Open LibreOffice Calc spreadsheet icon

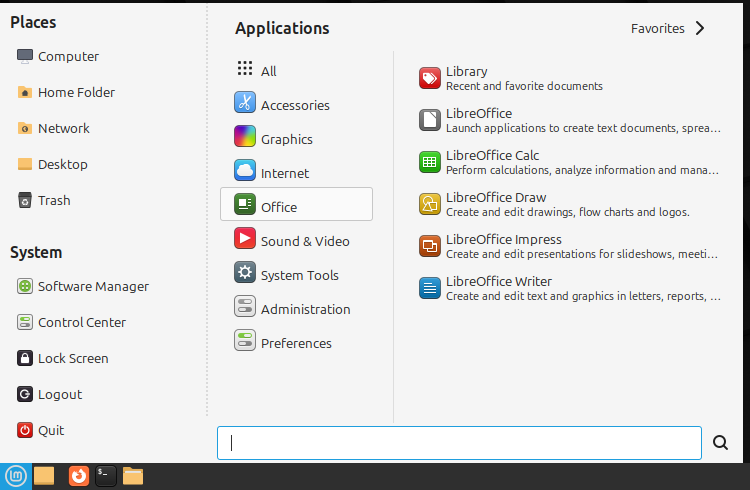point(430,162)
